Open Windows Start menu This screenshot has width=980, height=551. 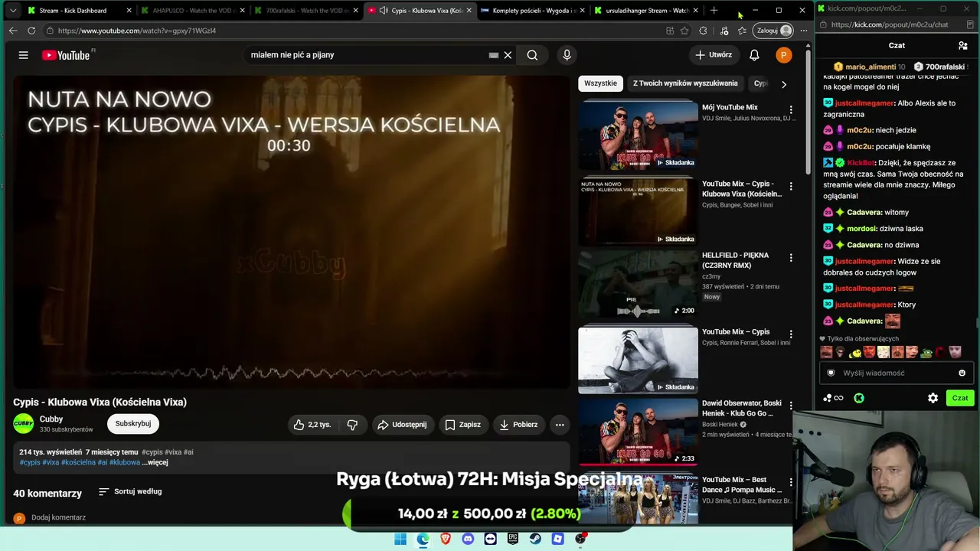(x=400, y=539)
